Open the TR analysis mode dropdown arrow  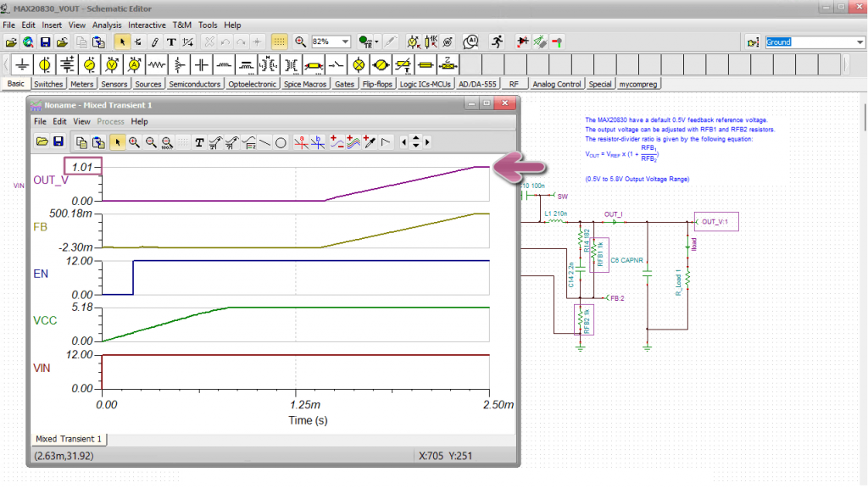(x=375, y=42)
